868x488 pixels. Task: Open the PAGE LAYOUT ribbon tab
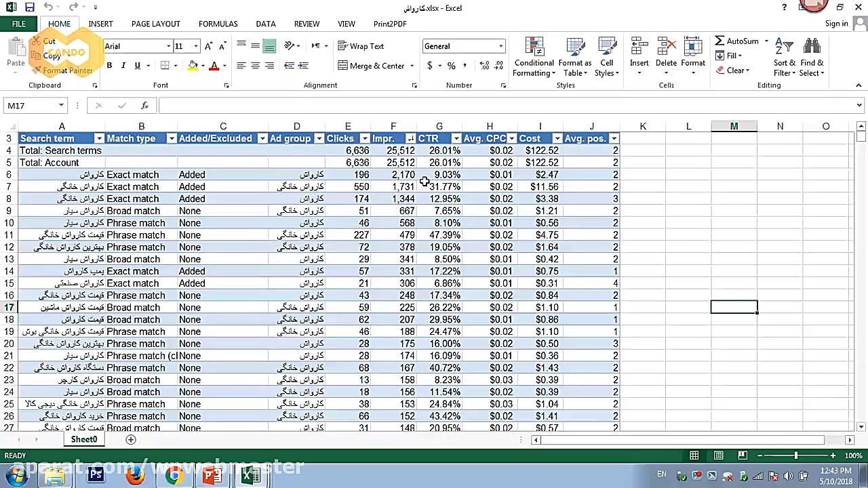pyautogui.click(x=155, y=24)
